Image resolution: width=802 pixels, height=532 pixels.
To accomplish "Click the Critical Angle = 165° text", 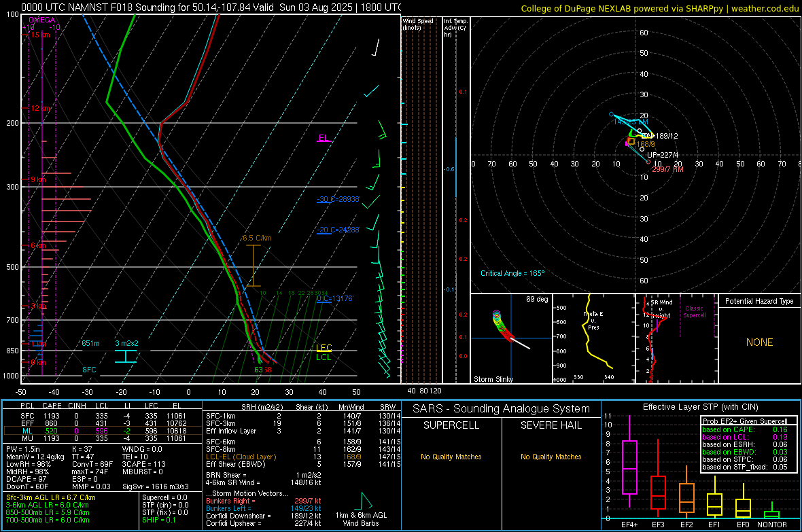I will coord(512,273).
